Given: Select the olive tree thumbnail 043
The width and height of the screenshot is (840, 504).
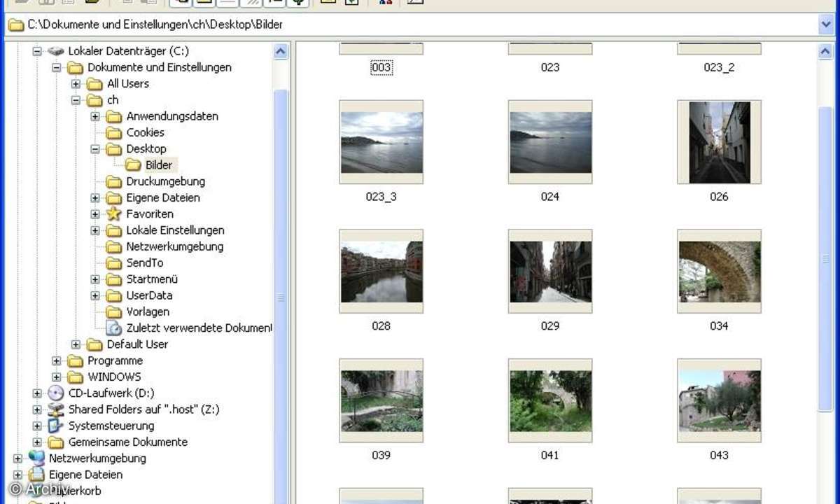Looking at the screenshot, I should coord(720,401).
